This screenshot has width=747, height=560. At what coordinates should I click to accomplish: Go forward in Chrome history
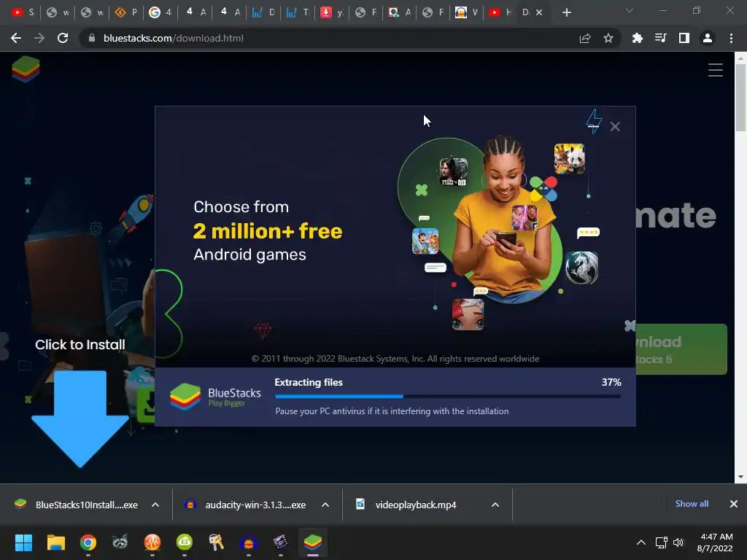click(39, 38)
